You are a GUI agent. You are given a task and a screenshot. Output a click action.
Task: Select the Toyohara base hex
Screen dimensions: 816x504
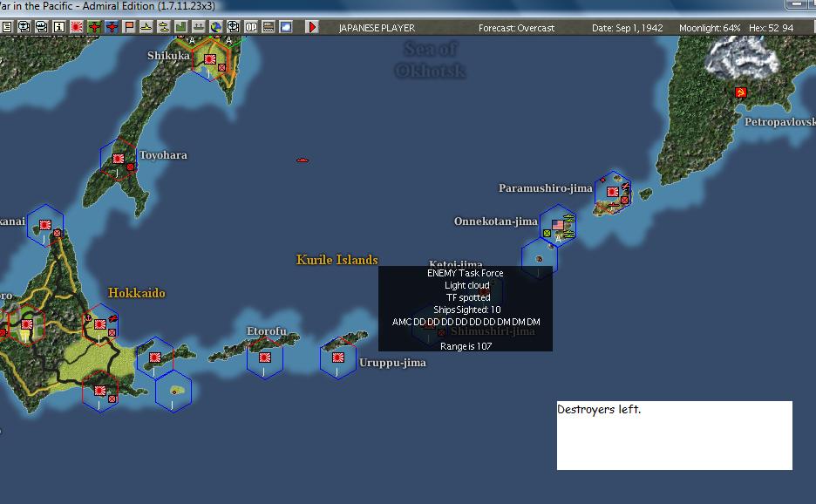point(119,160)
